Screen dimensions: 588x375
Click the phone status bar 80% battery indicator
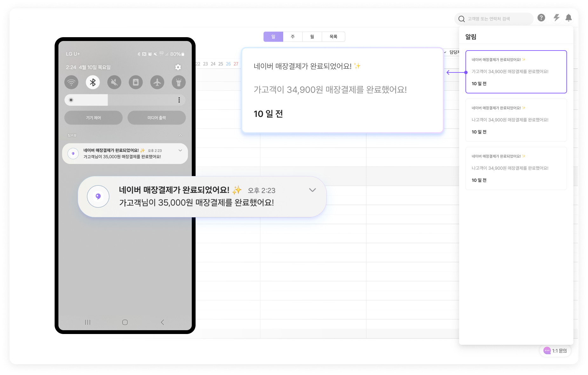click(177, 54)
